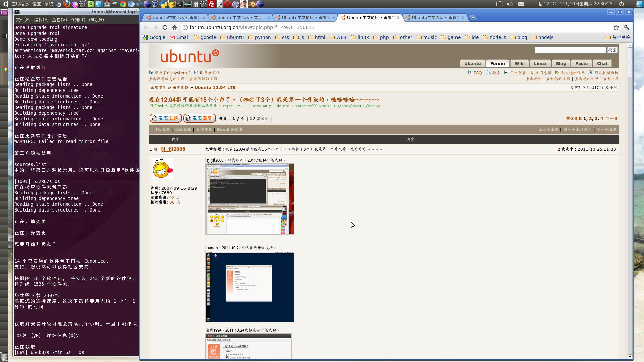Bookmark this page with the star
Image resolution: width=644 pixels, height=362 pixels.
[x=616, y=27]
